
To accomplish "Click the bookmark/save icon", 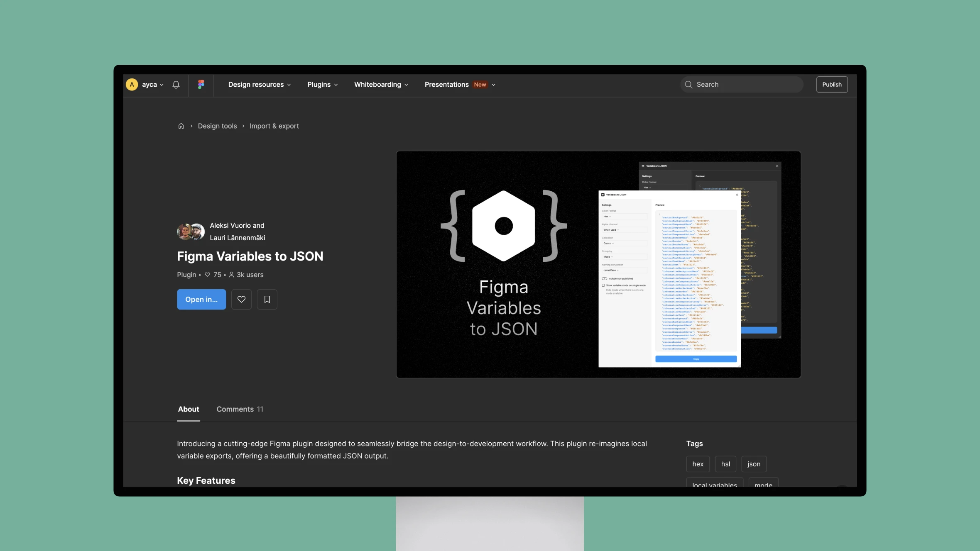I will pos(267,300).
